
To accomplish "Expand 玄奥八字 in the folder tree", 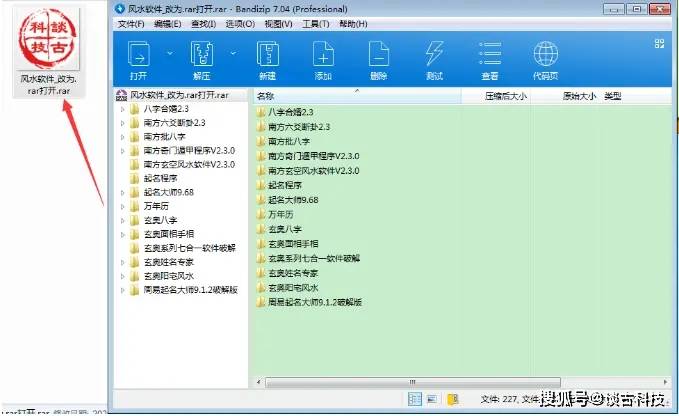I will (123, 220).
